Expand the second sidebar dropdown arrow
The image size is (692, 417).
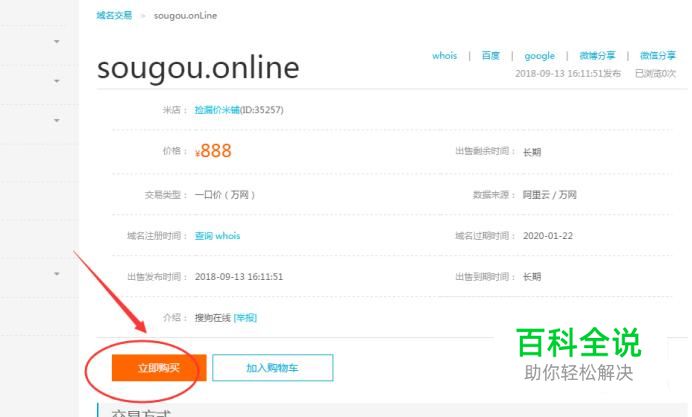pos(56,81)
